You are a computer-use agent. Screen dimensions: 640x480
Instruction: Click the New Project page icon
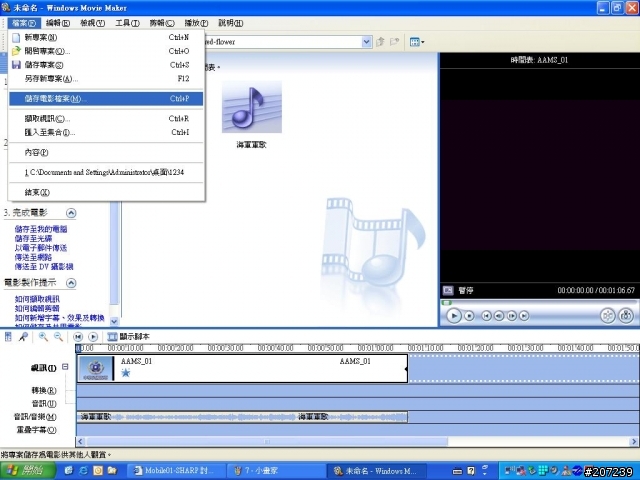click(16, 38)
